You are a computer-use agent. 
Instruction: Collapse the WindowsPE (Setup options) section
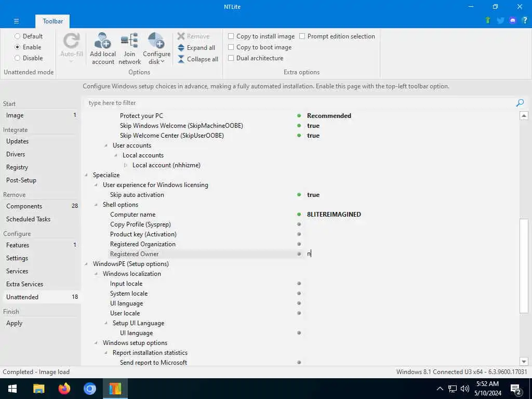pyautogui.click(x=87, y=264)
